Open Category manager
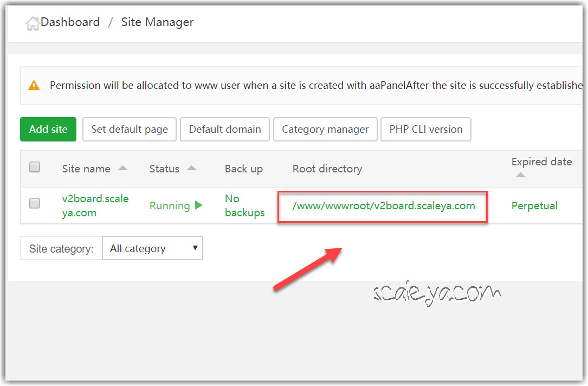 click(x=325, y=130)
